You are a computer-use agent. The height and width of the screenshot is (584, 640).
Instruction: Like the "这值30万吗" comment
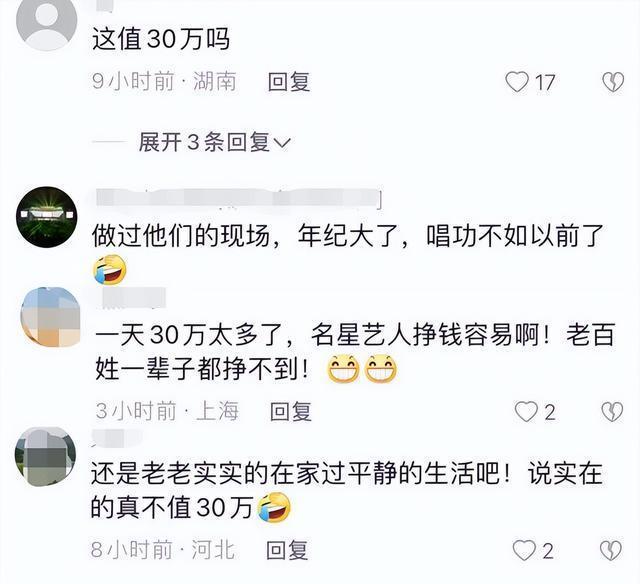517,82
